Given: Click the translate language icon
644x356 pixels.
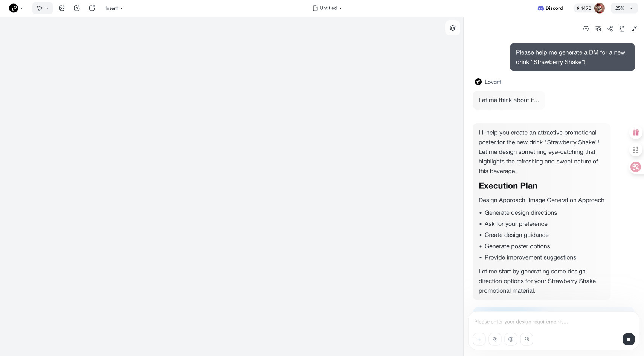Looking at the screenshot, I should [x=636, y=167].
